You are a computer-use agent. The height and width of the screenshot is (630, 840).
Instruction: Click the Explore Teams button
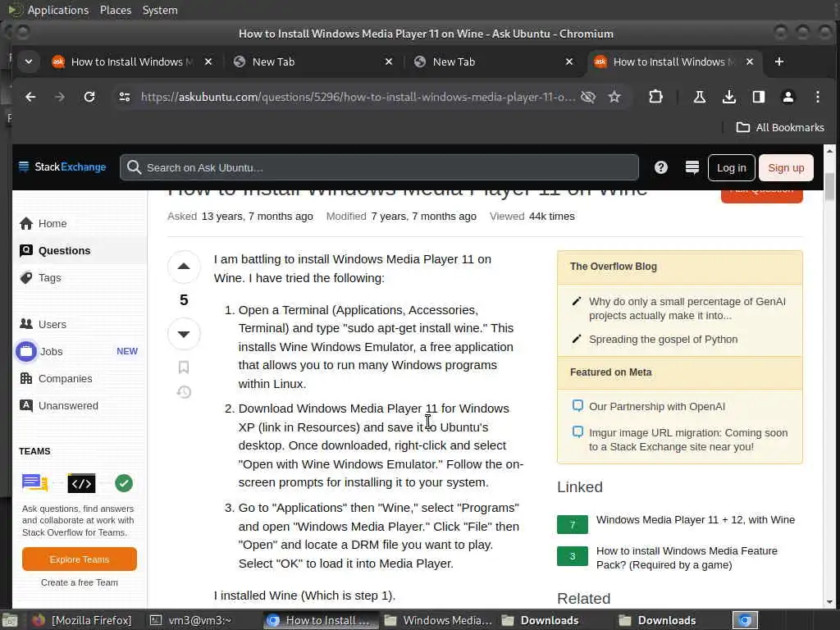[x=80, y=559]
